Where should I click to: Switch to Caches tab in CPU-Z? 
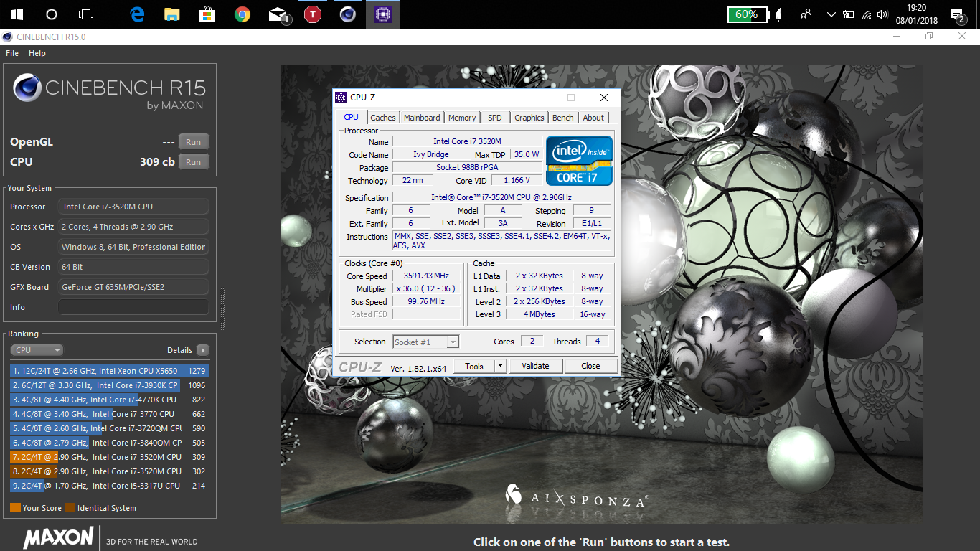point(383,118)
